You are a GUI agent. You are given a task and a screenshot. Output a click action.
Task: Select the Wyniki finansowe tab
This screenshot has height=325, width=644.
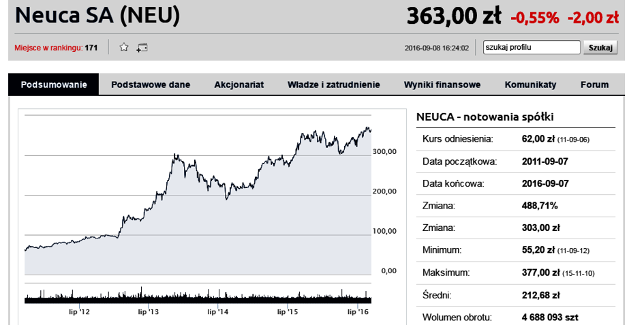(x=442, y=84)
